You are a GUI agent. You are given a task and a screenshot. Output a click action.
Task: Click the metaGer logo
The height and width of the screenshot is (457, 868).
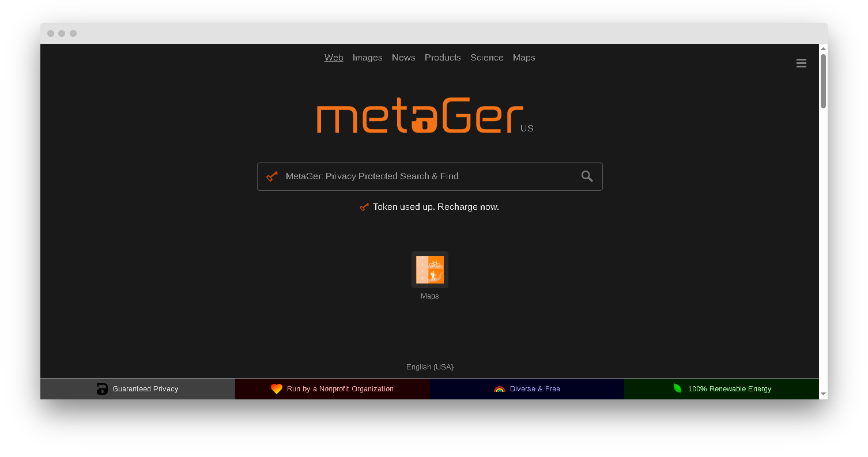click(420, 115)
